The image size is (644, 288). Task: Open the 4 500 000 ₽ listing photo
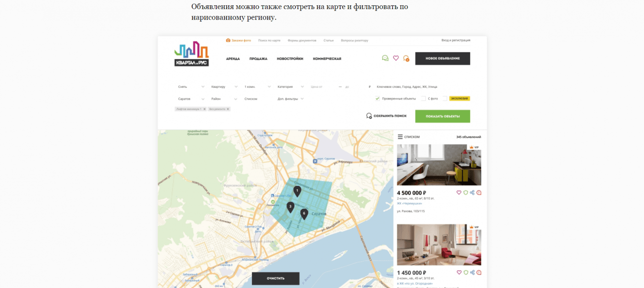tap(439, 165)
